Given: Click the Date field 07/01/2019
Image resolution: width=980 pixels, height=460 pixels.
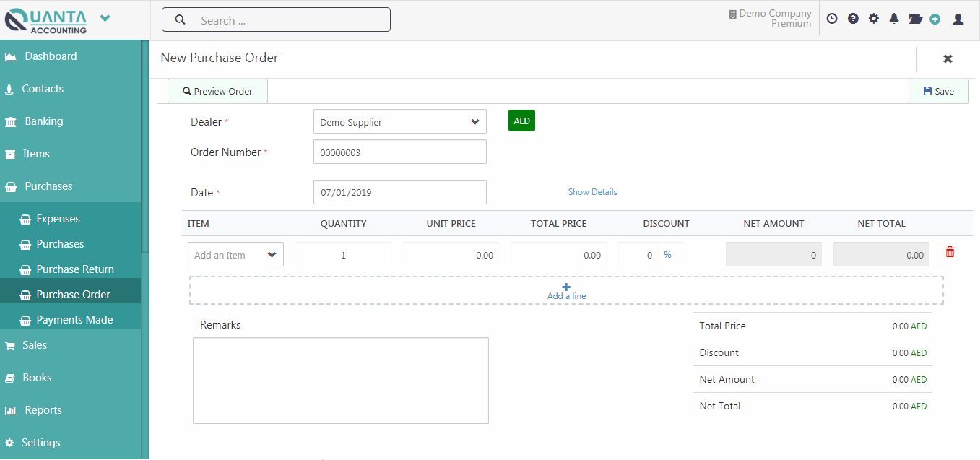Looking at the screenshot, I should [400, 192].
